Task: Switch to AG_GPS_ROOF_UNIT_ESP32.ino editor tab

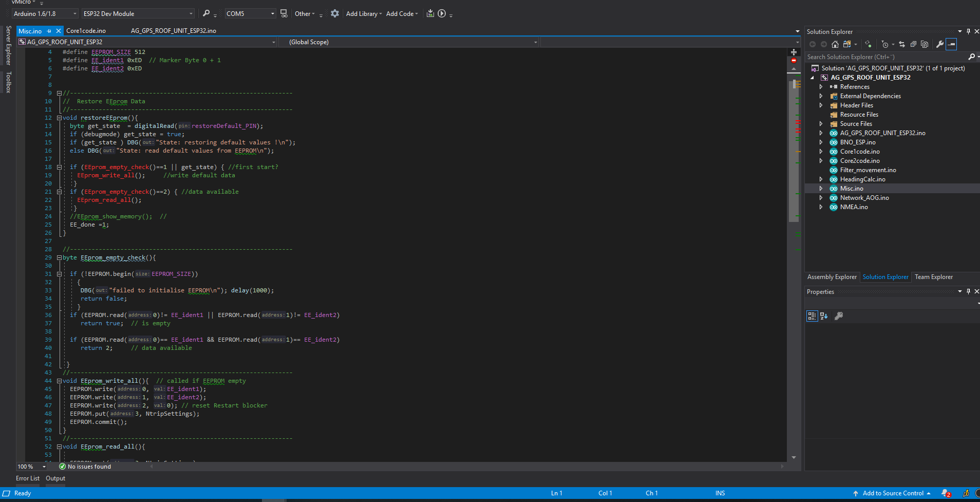Action: (x=173, y=31)
